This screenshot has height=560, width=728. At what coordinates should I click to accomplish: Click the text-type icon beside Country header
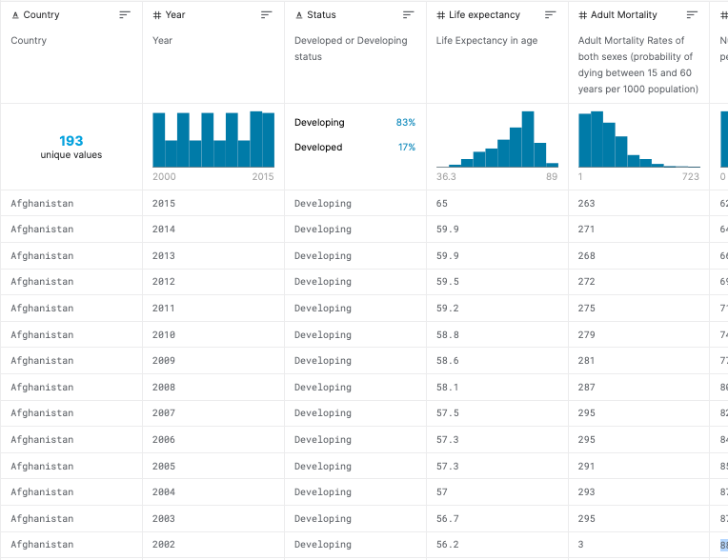click(15, 15)
